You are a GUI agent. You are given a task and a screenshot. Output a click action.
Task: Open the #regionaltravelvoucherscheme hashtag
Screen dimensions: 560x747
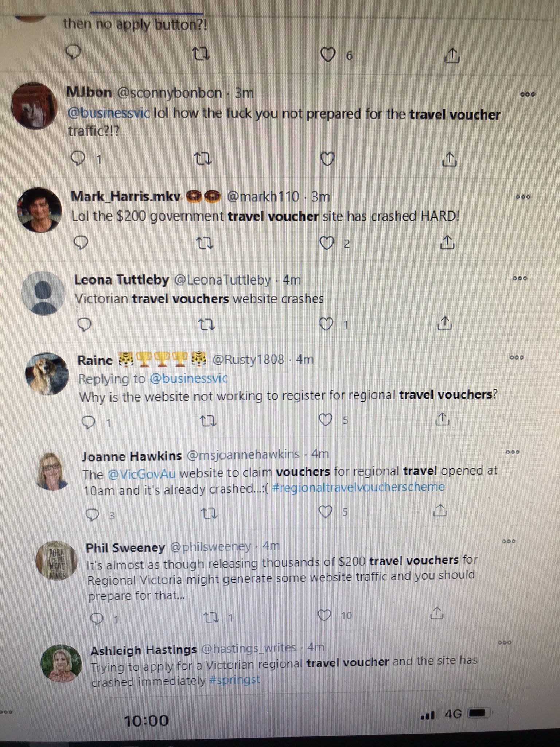358,487
